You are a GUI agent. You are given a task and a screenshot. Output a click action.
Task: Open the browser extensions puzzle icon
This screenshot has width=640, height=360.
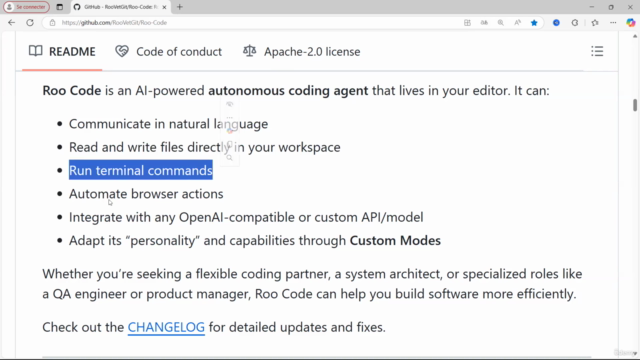(x=575, y=23)
